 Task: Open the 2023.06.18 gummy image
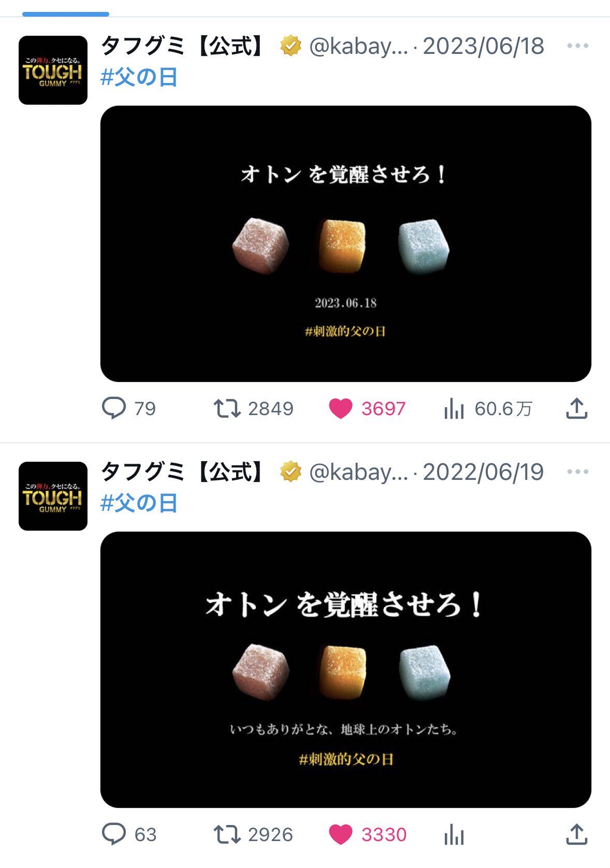(345, 244)
